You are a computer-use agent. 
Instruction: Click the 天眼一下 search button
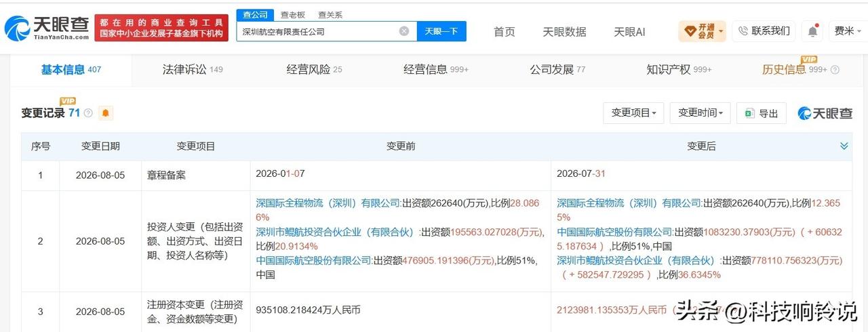click(441, 31)
